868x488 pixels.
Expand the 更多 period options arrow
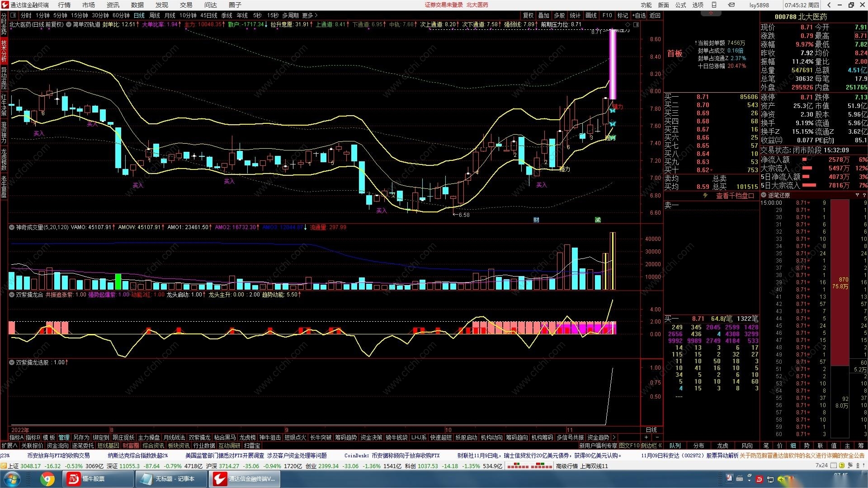[316, 15]
